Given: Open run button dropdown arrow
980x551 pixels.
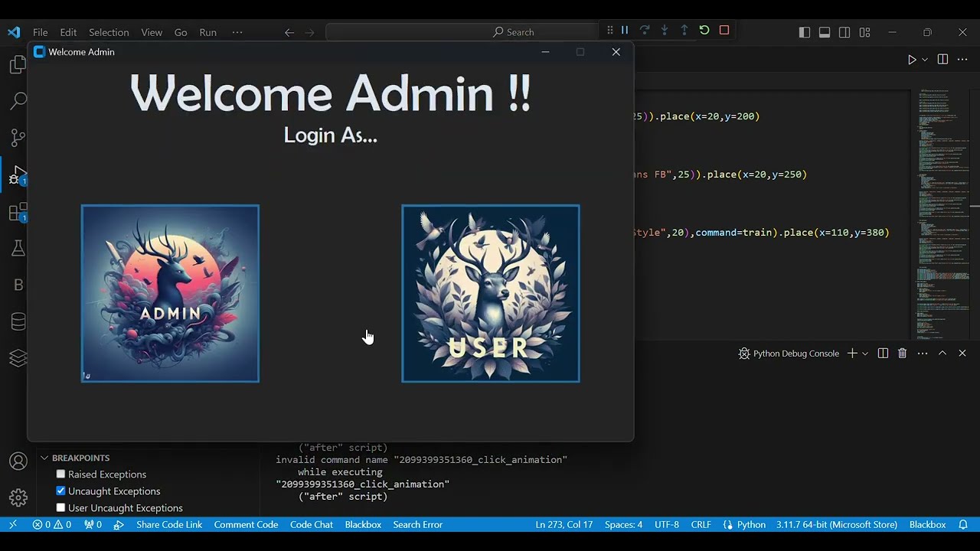Looking at the screenshot, I should pos(924,60).
